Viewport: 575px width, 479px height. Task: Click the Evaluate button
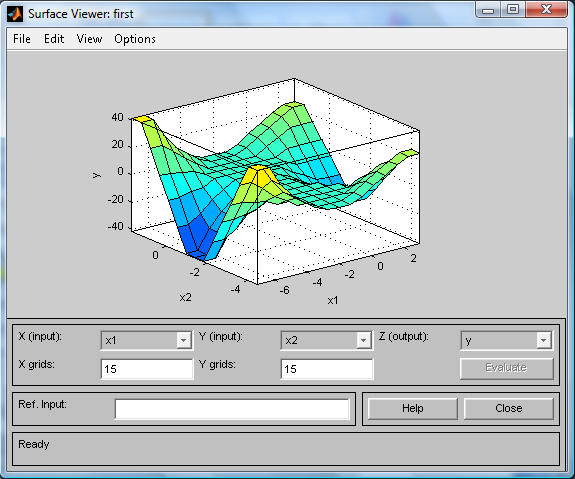506,368
